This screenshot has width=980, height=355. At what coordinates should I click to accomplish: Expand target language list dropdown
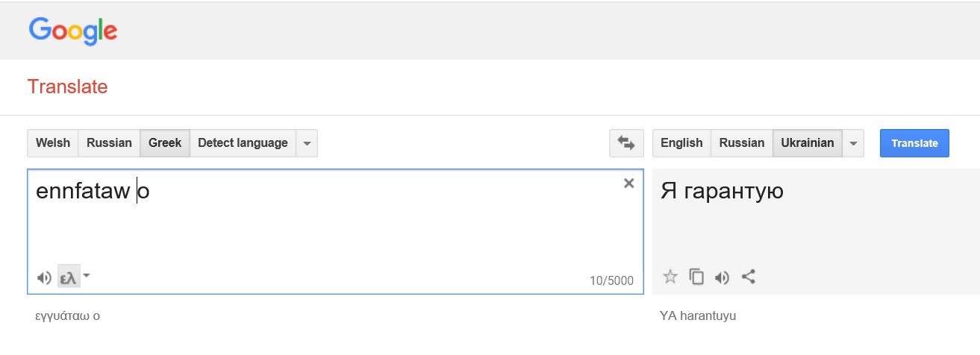[x=852, y=143]
